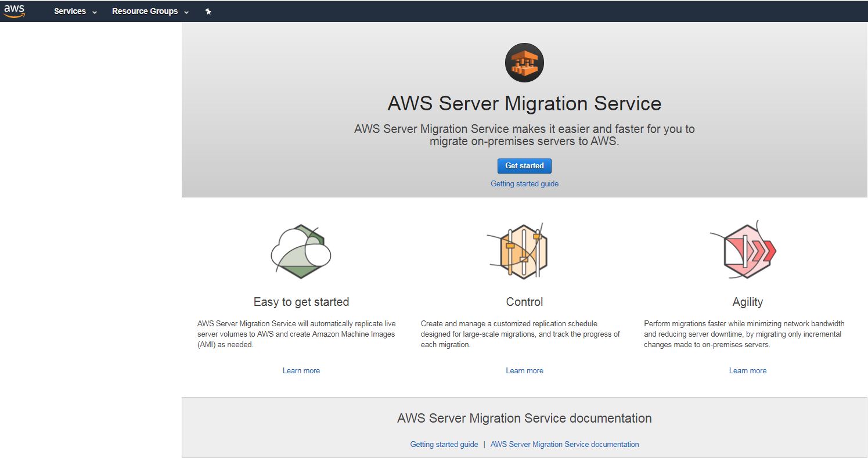This screenshot has width=868, height=458.
Task: Click the AWS logo in the header
Action: coord(14,11)
